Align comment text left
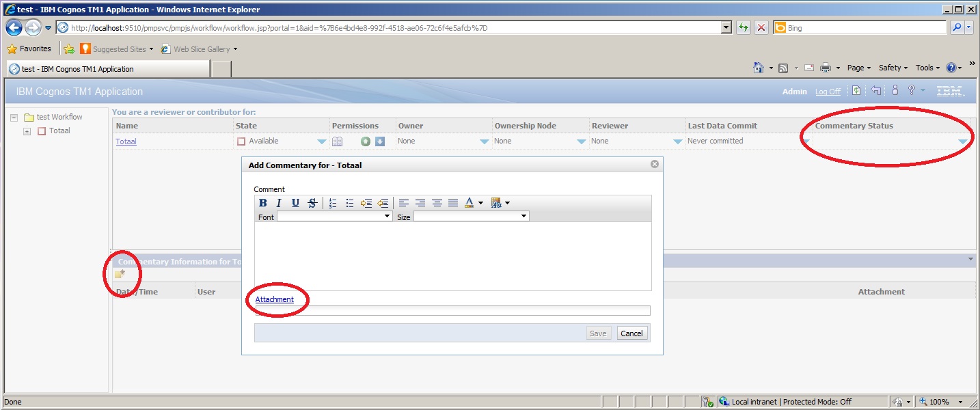Image resolution: width=980 pixels, height=410 pixels. 404,203
